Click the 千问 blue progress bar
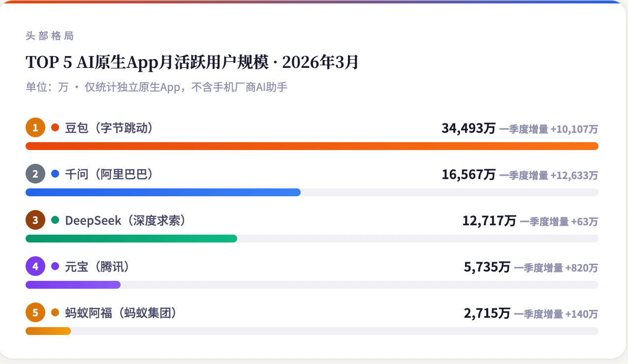Screen dimensions: 628x364 tap(163, 192)
